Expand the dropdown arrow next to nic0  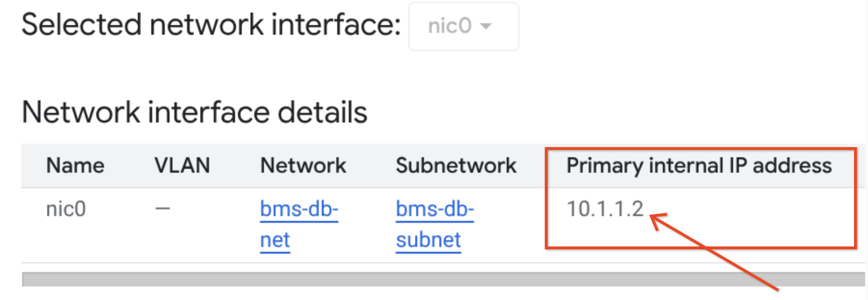487,27
